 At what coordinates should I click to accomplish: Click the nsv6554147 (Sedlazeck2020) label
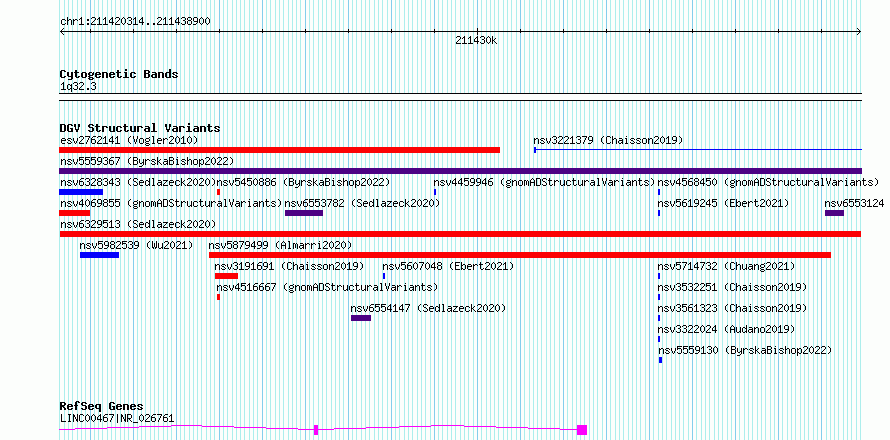[x=428, y=308]
